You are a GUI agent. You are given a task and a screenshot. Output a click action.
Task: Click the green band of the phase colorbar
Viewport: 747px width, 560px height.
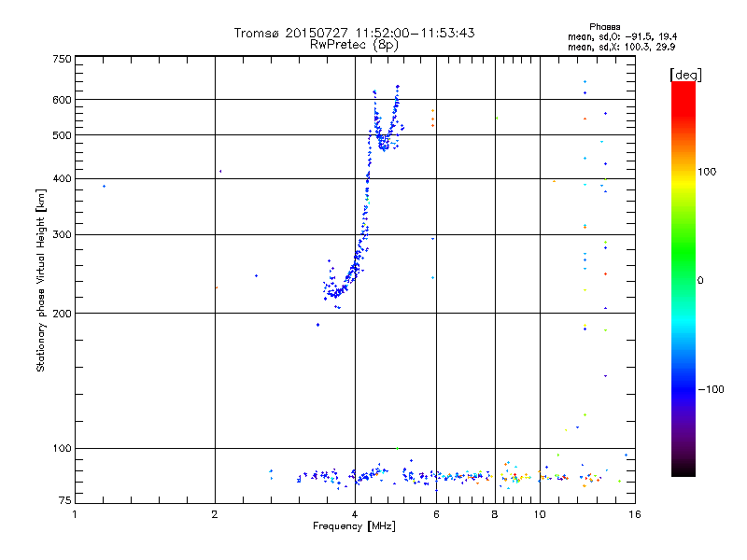(x=684, y=252)
